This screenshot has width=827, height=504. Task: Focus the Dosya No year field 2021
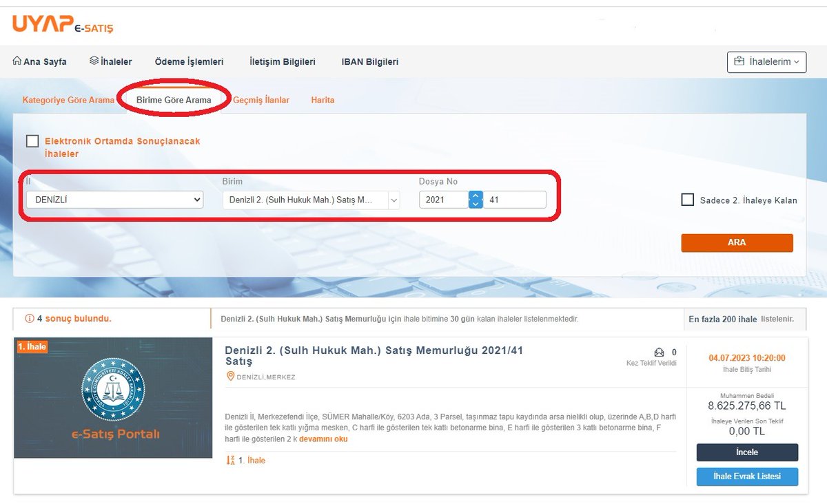445,200
